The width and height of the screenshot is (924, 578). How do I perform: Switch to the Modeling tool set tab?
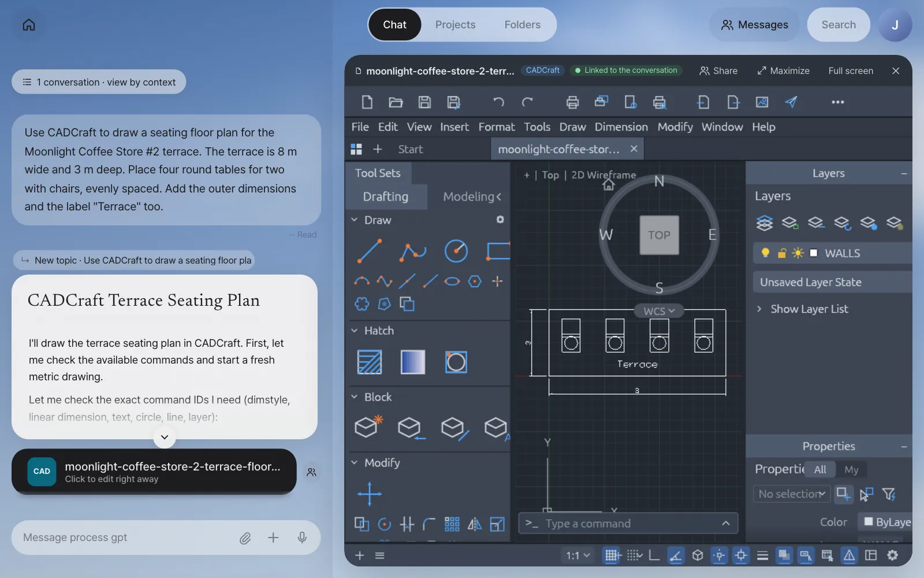point(468,197)
